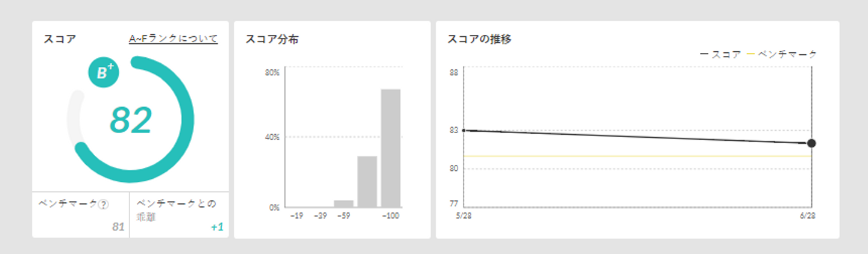Click the +1 benchmark deviation value
This screenshot has height=254, width=868.
point(217,227)
